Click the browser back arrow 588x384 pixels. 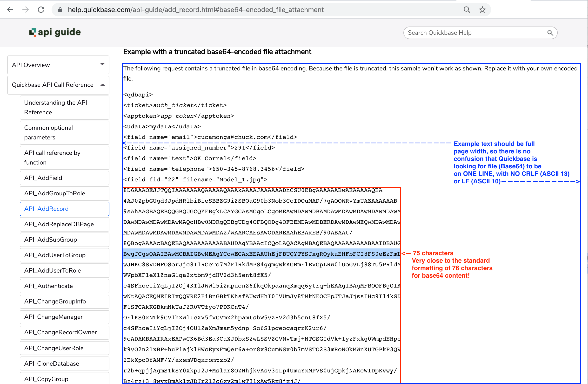[10, 10]
